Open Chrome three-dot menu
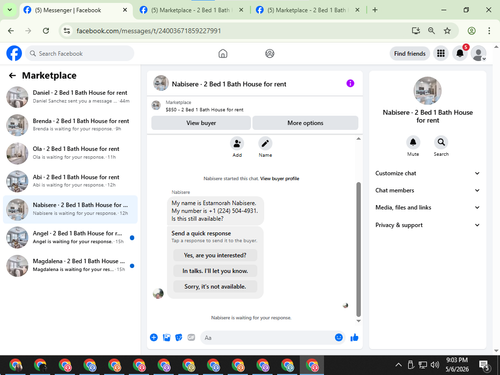The width and height of the screenshot is (500, 375). coord(489,31)
